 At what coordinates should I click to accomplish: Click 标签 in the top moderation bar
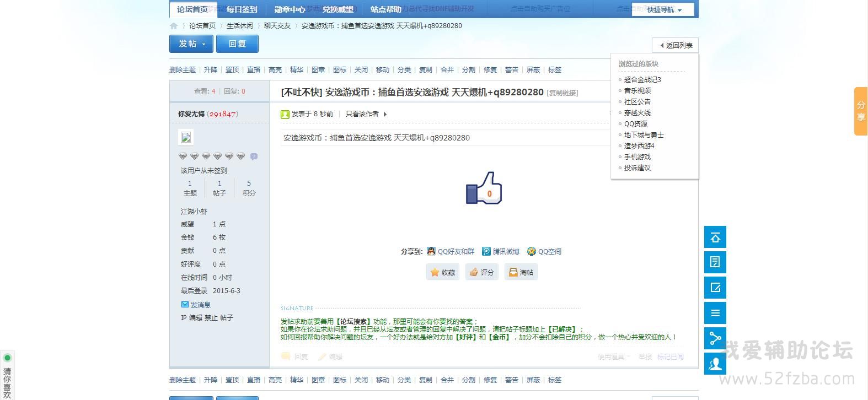[x=555, y=70]
